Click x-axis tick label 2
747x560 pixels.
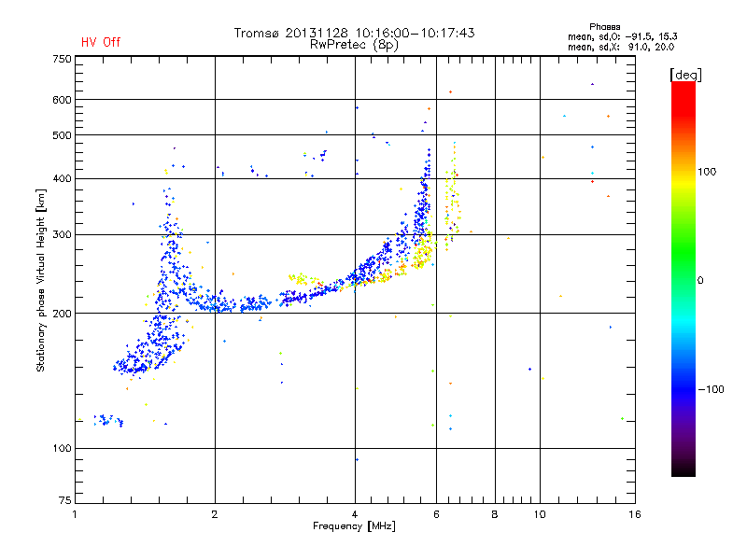(x=215, y=514)
